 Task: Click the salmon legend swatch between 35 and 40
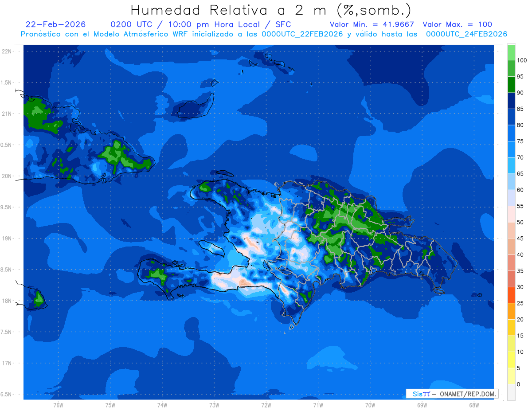pos(511,263)
